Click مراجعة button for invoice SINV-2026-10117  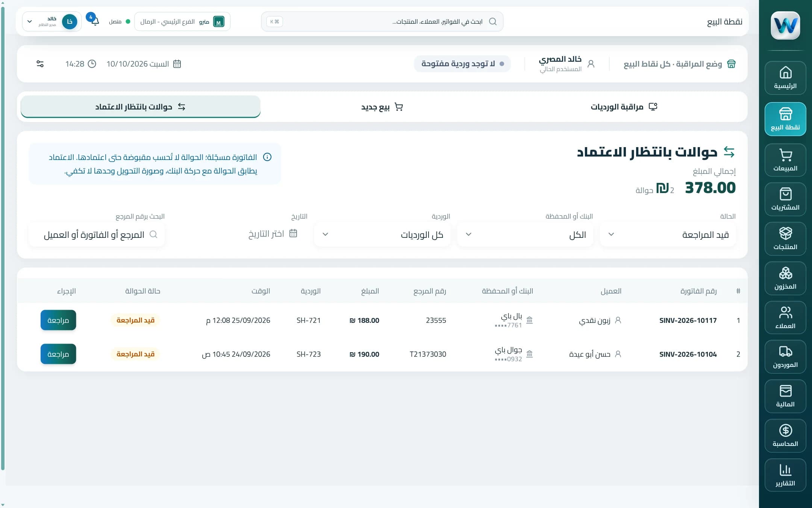click(x=58, y=320)
